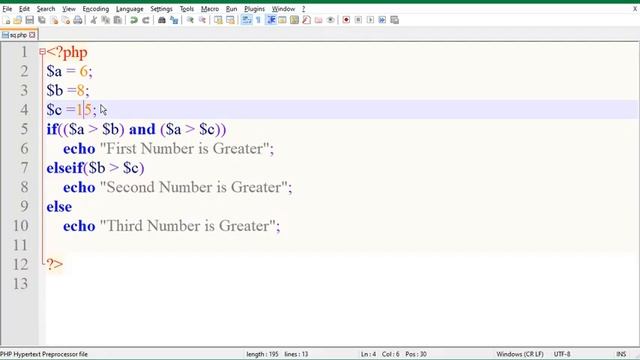Open the View menu
This screenshot has width=640, height=360.
69,9
